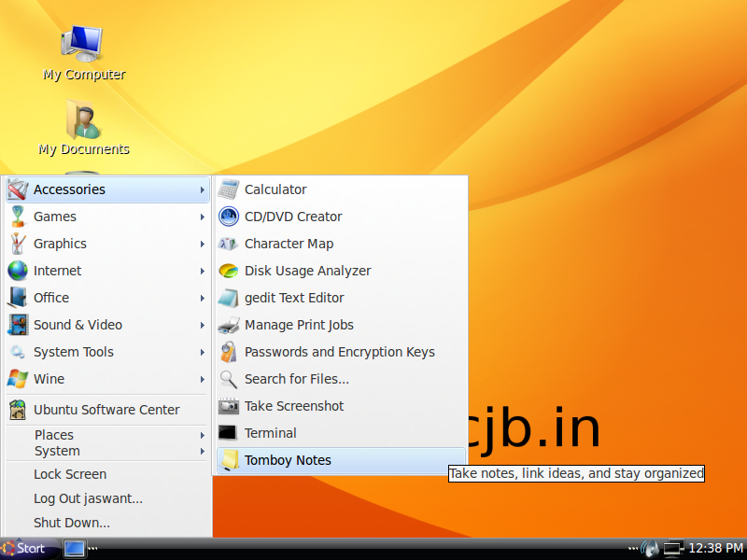
Task: Click the Manage Print Jobs label
Action: pos(299,325)
